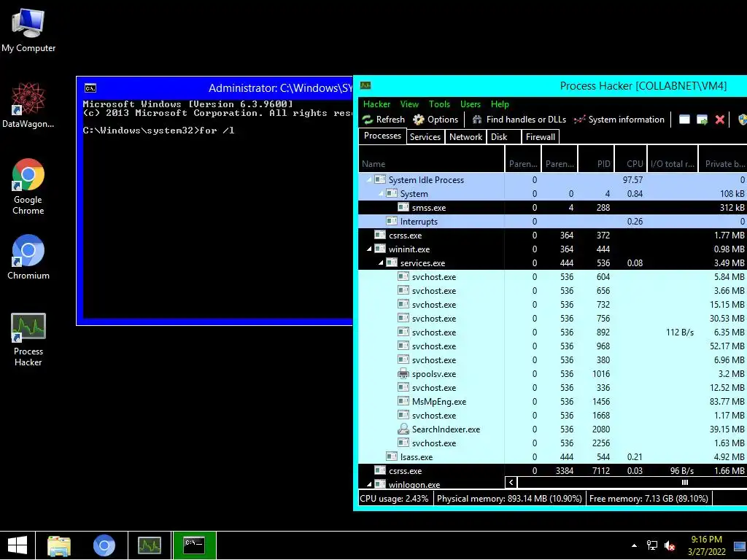The width and height of the screenshot is (747, 560).
Task: Click the horizontal scrollbar left arrow
Action: pyautogui.click(x=511, y=483)
